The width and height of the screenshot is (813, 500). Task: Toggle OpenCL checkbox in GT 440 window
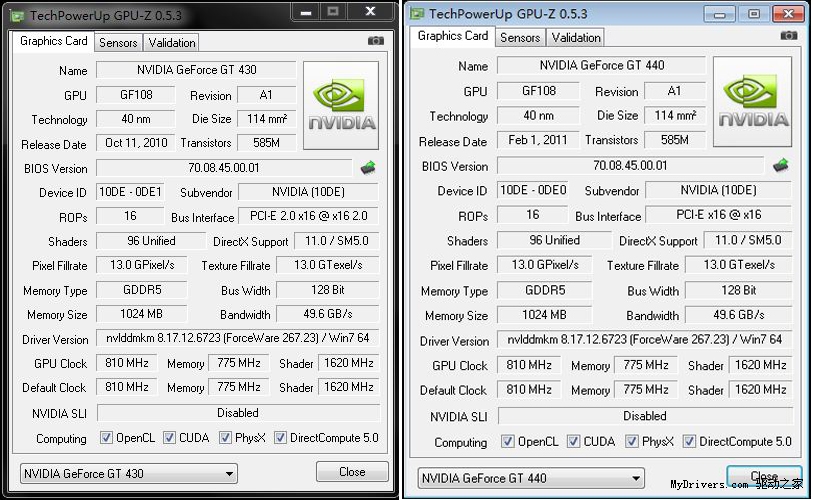(508, 441)
